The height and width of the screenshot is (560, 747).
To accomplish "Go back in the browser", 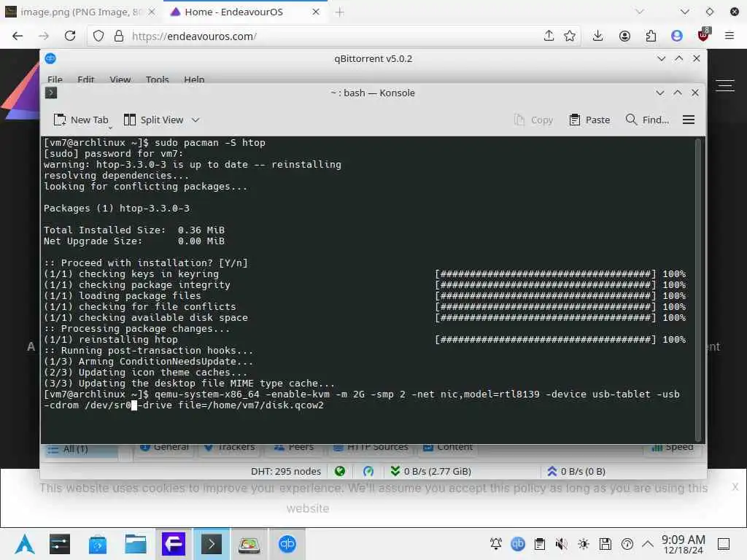I will tap(18, 36).
